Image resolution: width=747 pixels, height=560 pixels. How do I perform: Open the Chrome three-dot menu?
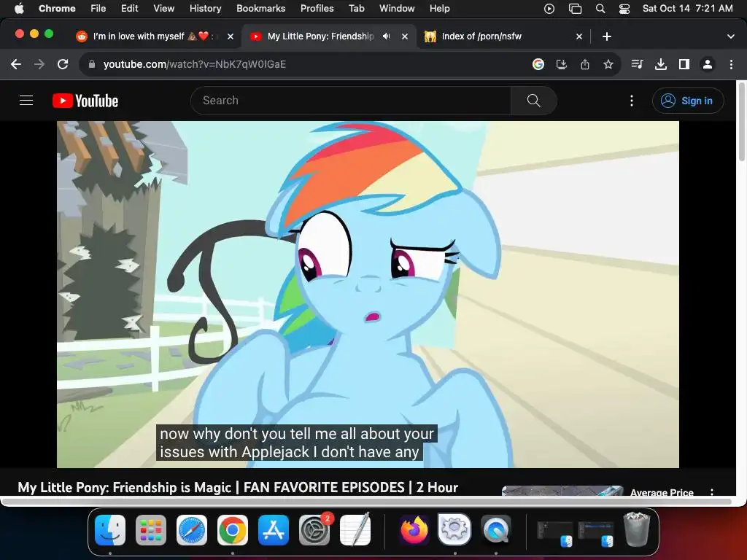click(731, 64)
